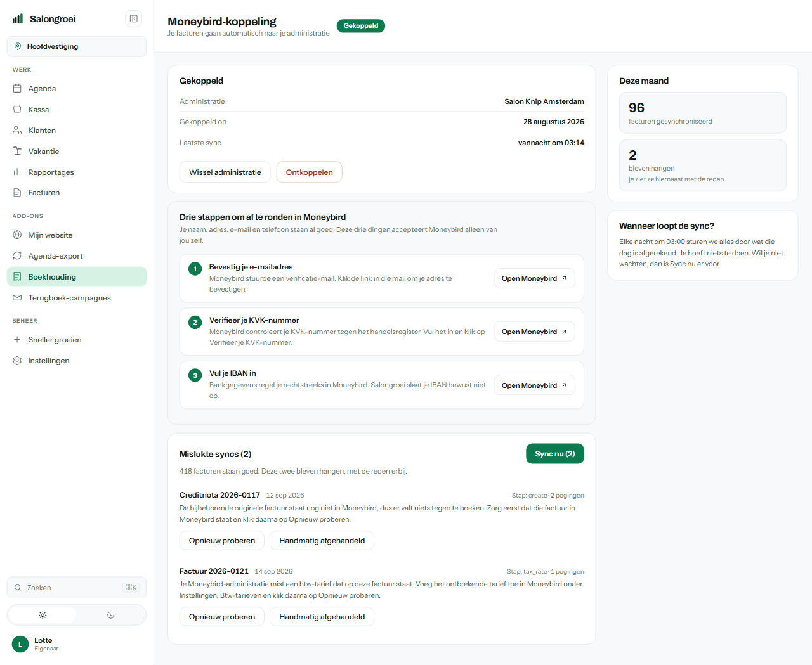Click the 2 bleven hangen card
Viewport: 812px width, 665px height.
703,165
